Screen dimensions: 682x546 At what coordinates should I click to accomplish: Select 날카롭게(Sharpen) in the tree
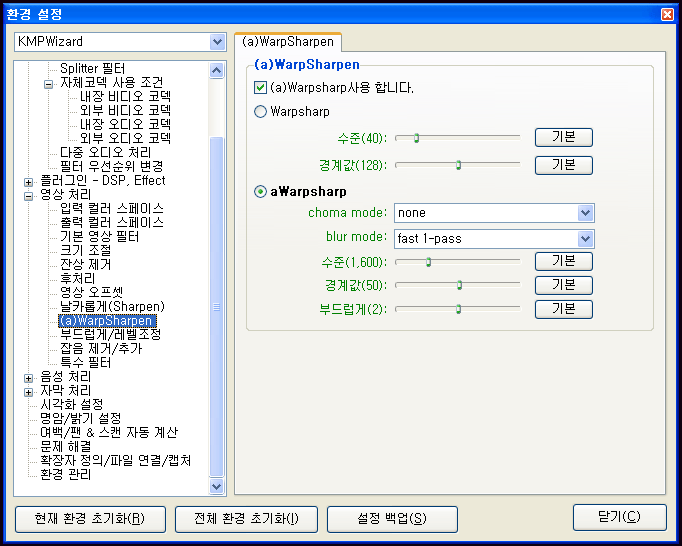click(111, 306)
